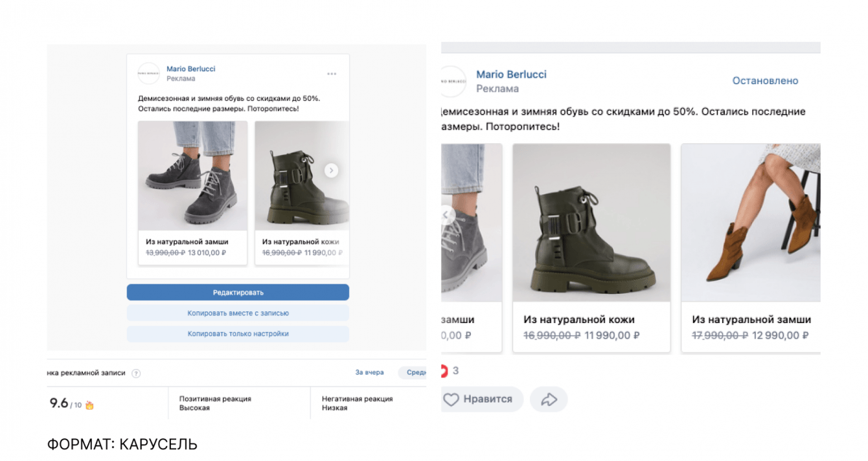Click Копировать только настройки

tap(238, 334)
